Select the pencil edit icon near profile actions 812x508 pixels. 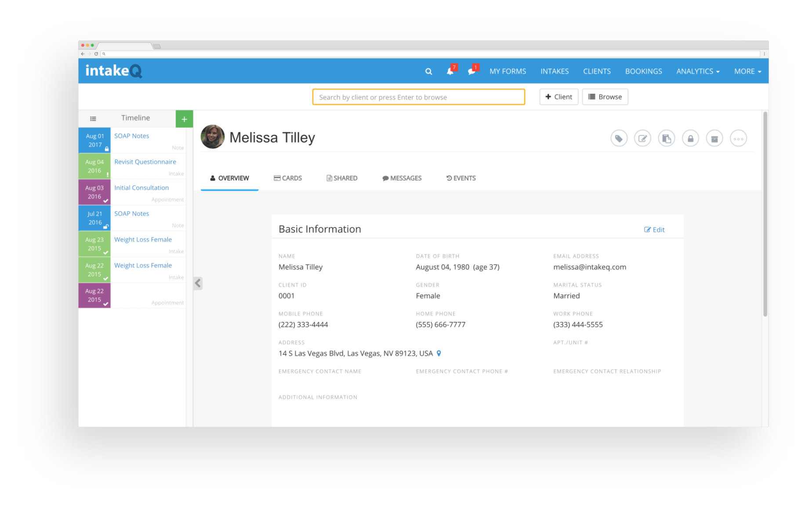[642, 138]
